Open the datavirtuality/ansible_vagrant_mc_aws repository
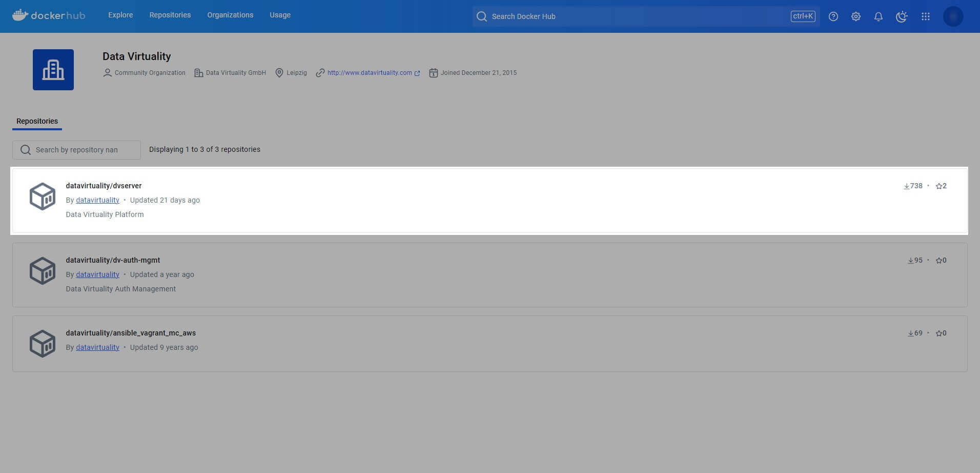This screenshot has height=473, width=980. click(x=131, y=333)
